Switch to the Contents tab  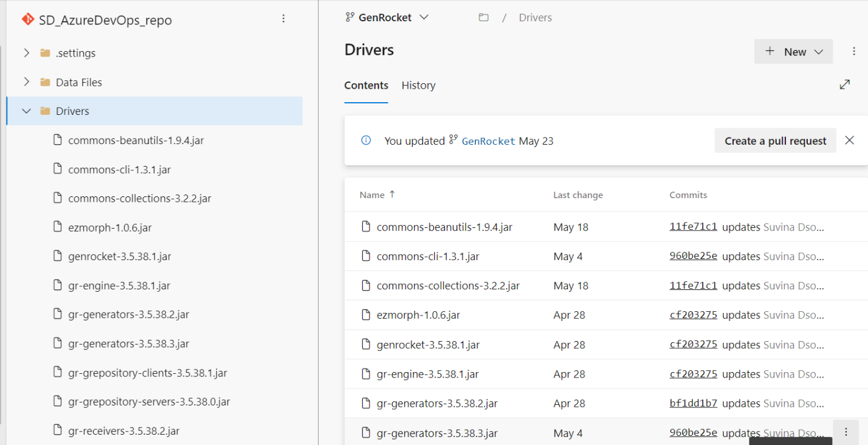(x=366, y=86)
